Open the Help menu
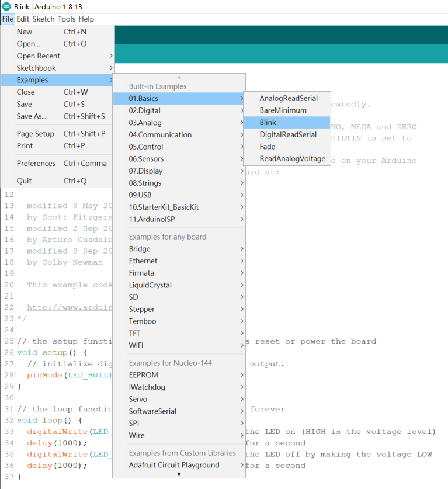 [86, 19]
